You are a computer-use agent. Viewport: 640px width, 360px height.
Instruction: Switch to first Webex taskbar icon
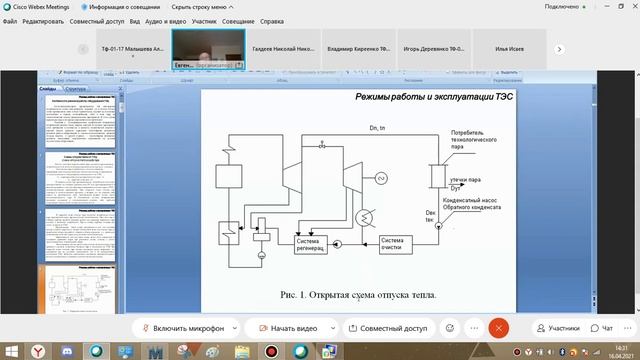[x=96, y=351]
